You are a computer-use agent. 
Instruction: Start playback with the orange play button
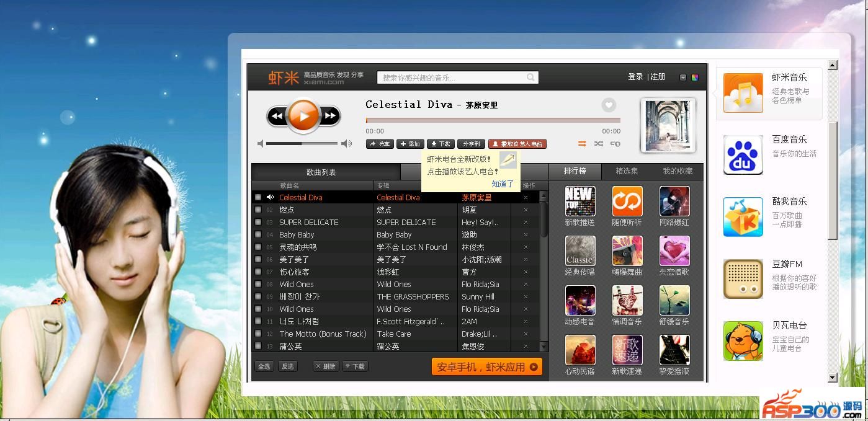point(303,115)
